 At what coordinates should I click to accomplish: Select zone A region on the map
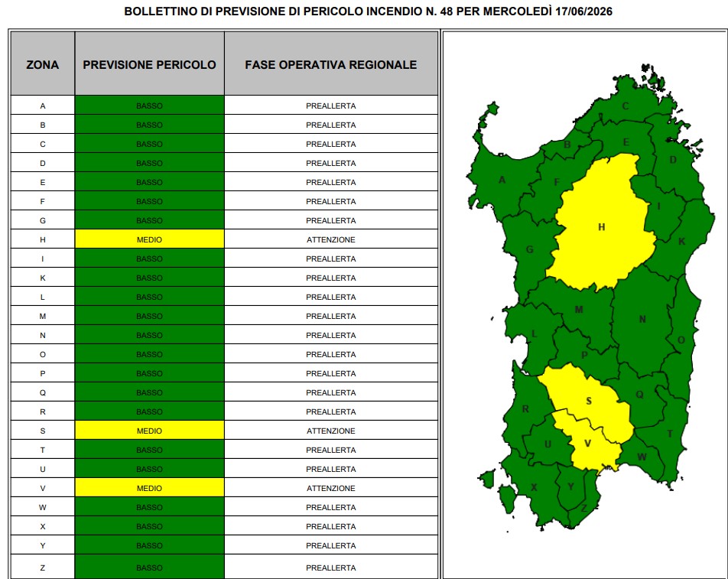[502, 181]
